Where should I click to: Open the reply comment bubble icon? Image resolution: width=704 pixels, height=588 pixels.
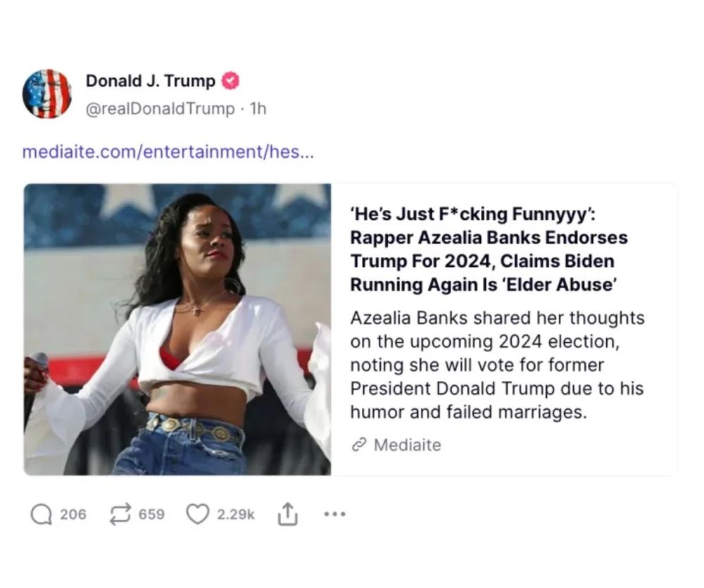click(41, 514)
